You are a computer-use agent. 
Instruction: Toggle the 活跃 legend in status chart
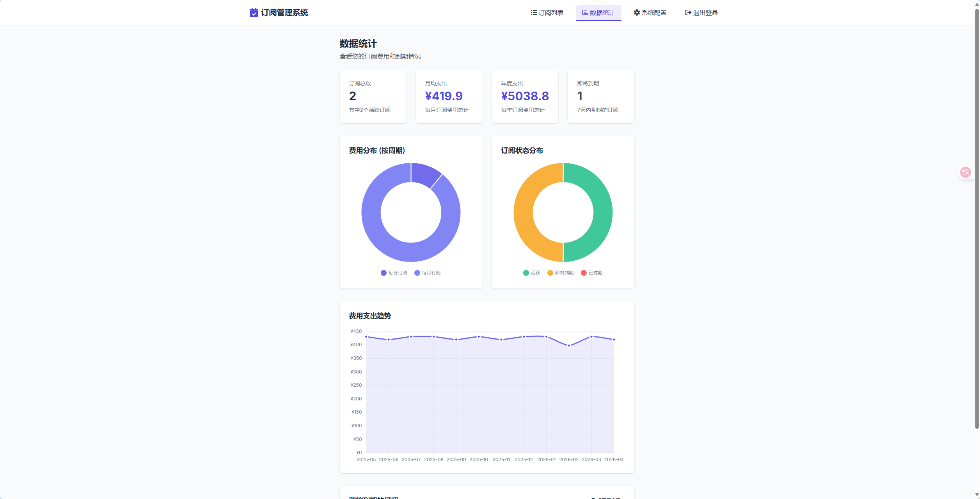pyautogui.click(x=532, y=273)
